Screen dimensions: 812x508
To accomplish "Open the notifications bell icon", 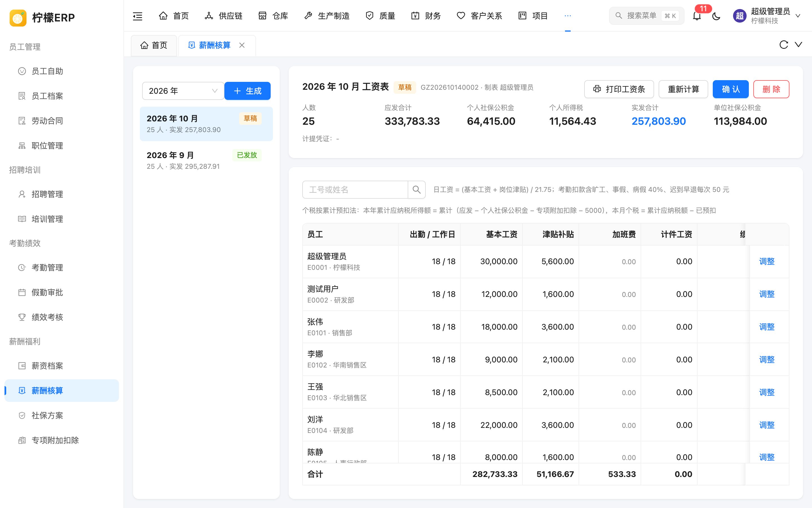I will coord(697,16).
